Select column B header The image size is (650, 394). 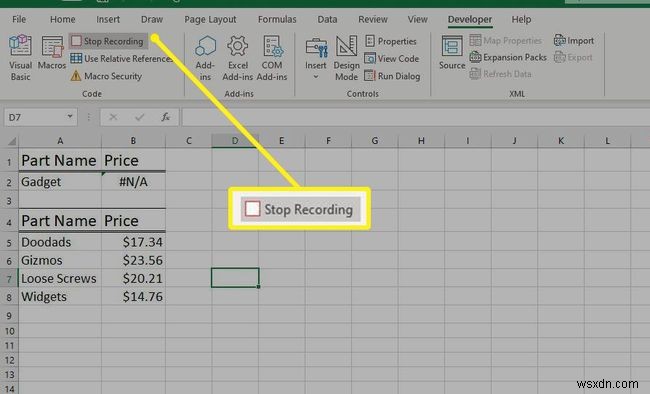(x=133, y=141)
